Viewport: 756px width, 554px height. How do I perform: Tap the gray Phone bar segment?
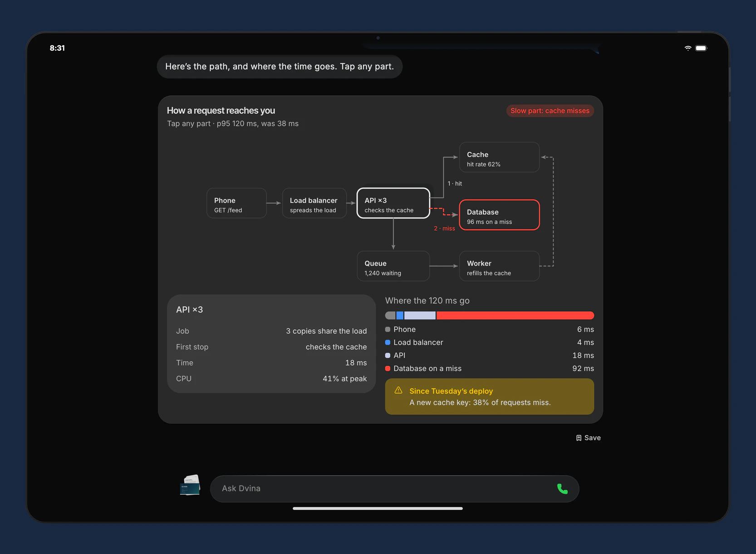[390, 316]
